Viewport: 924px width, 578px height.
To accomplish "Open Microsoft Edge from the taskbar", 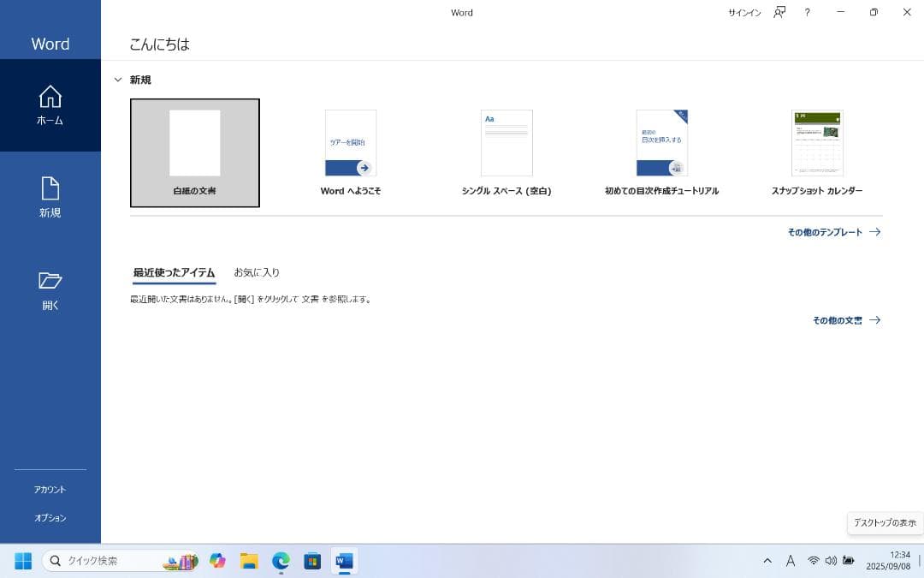I will [281, 561].
